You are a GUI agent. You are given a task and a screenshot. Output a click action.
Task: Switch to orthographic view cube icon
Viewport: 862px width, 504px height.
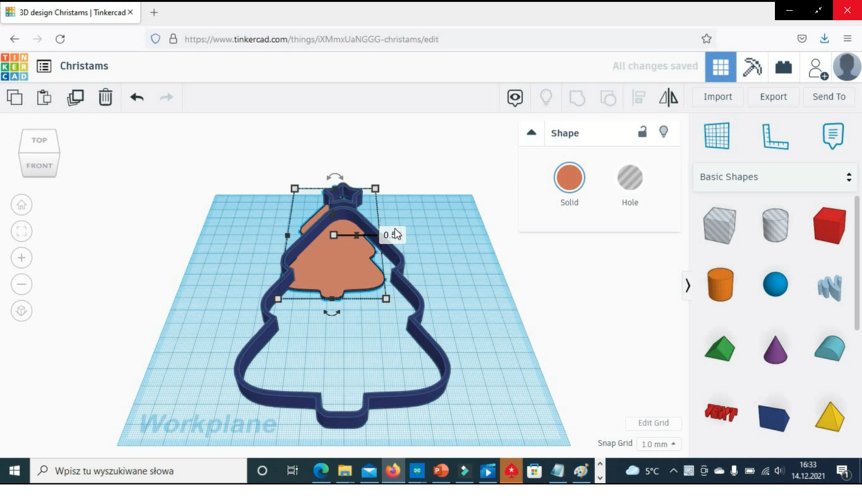pyautogui.click(x=21, y=311)
